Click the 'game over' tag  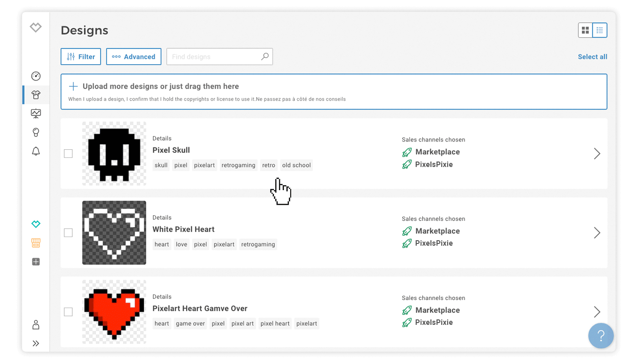pos(190,324)
